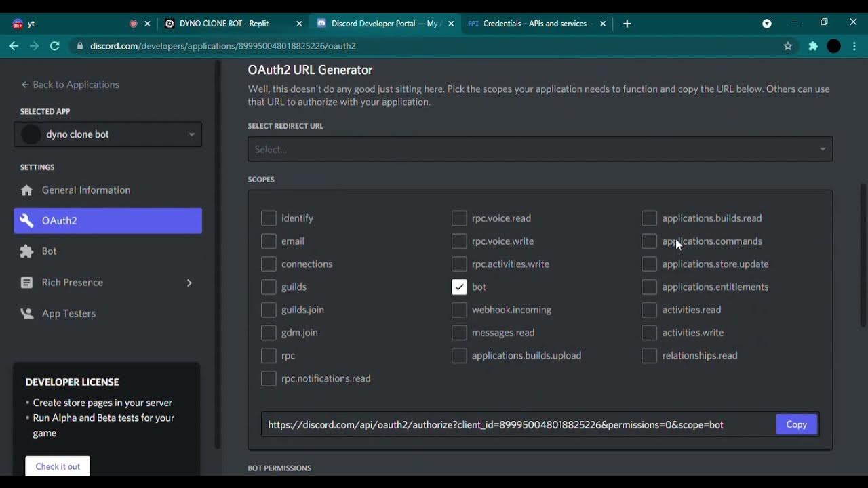Open the Chrome profile avatar
This screenshot has height=488, width=868.
coord(834,46)
